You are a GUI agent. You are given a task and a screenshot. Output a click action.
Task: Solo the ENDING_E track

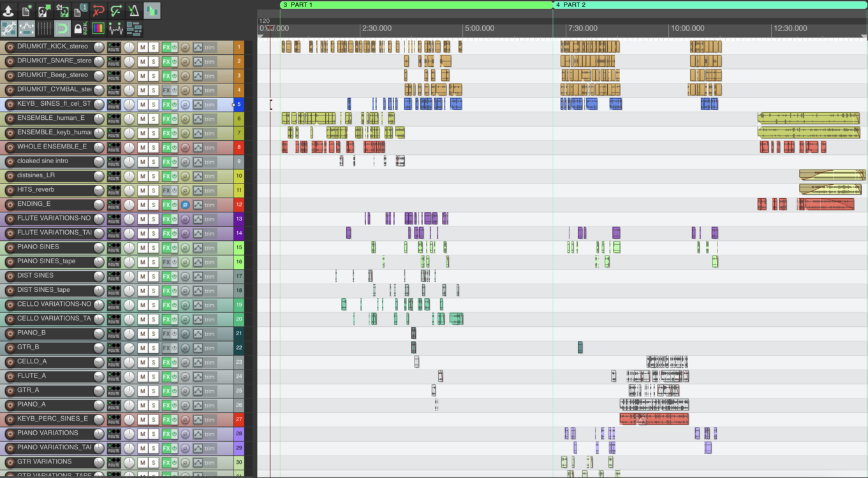point(154,205)
